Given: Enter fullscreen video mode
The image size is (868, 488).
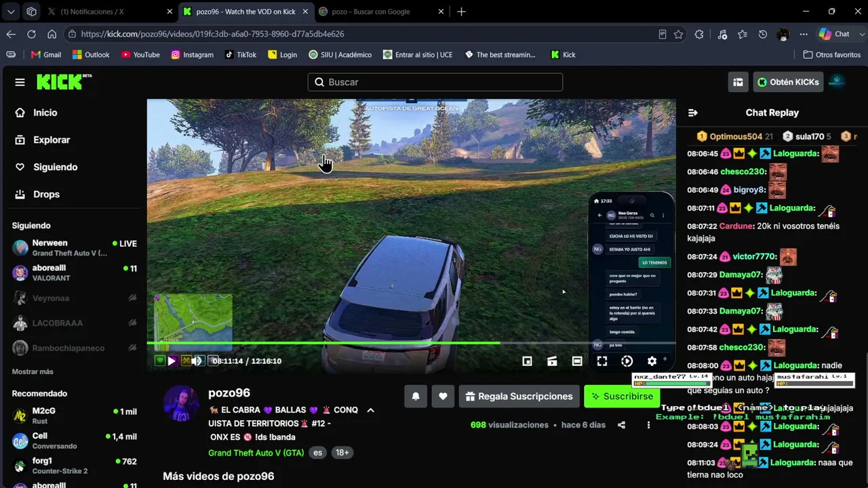Looking at the screenshot, I should (601, 361).
